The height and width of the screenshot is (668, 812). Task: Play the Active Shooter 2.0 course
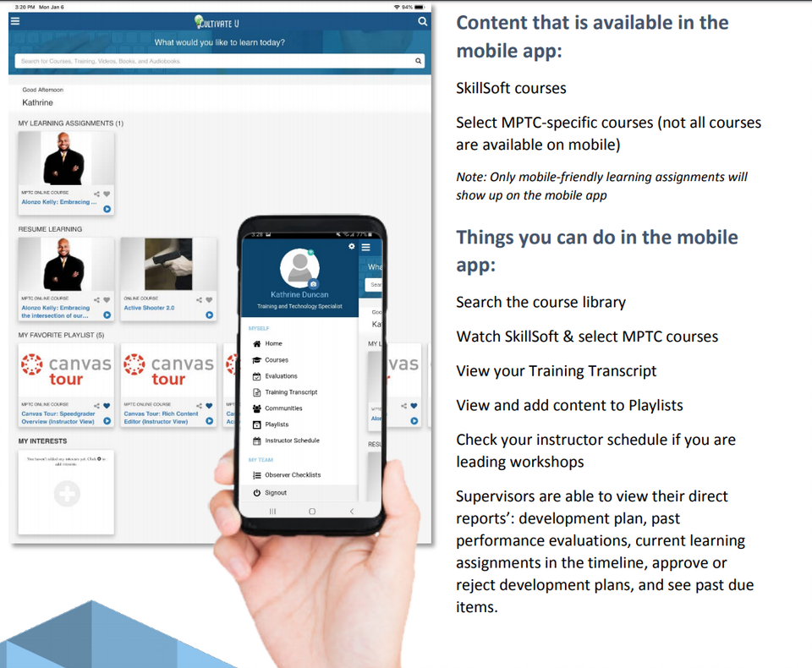tap(209, 315)
